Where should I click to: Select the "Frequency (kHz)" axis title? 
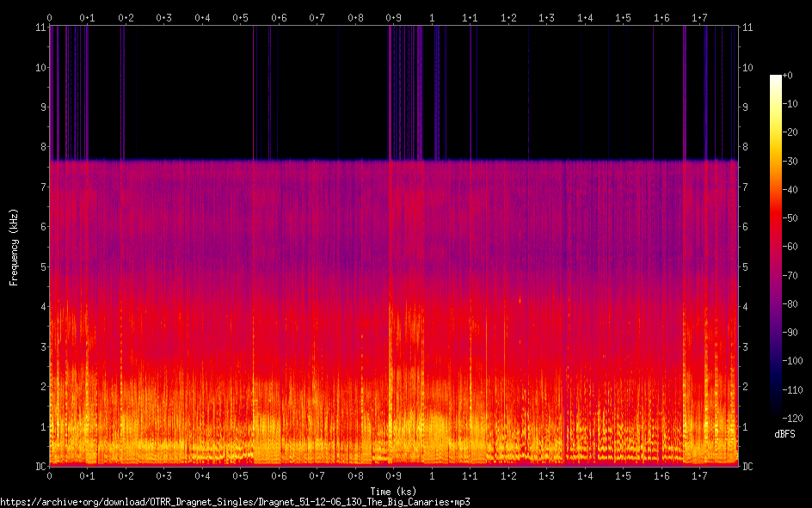click(14, 246)
